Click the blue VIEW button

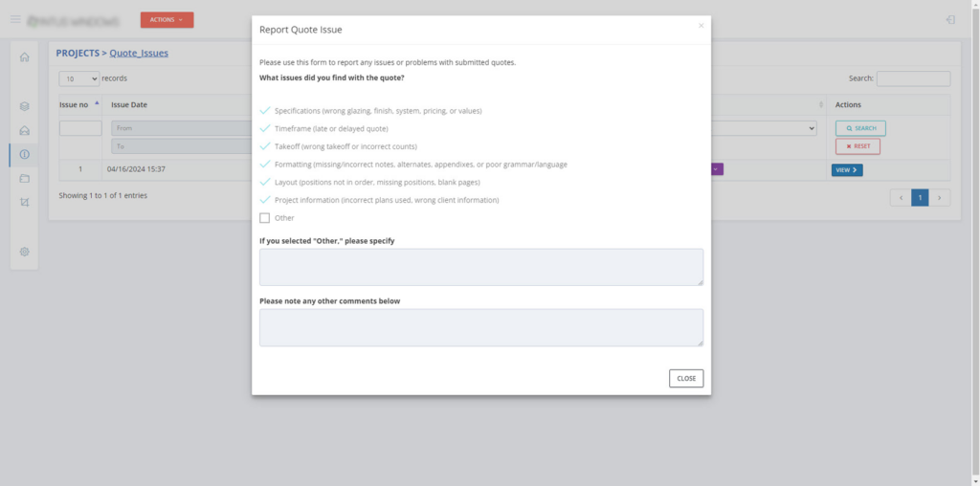click(846, 170)
